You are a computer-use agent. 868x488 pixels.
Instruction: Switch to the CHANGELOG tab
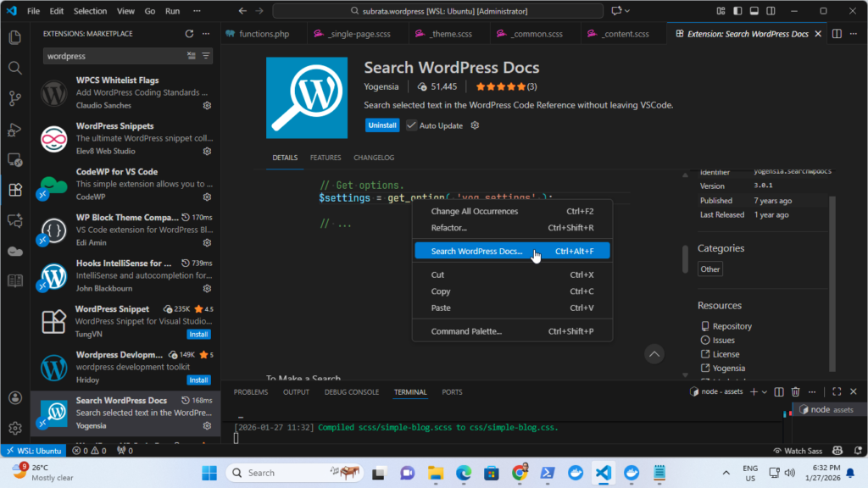pos(374,158)
